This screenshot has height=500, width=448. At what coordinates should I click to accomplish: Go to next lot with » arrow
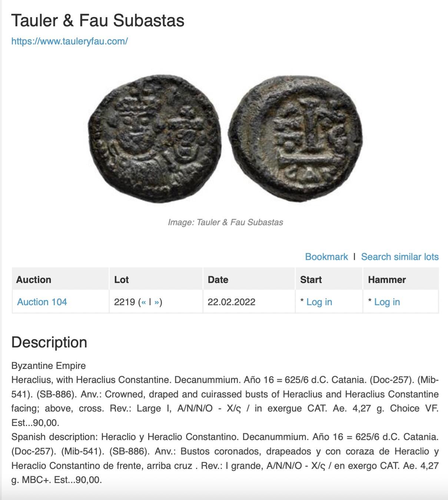click(157, 302)
